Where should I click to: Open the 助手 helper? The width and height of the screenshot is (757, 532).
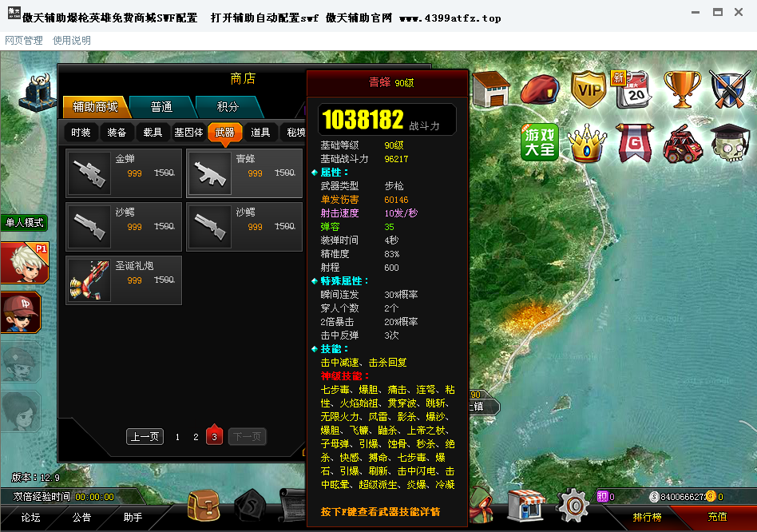(x=133, y=518)
